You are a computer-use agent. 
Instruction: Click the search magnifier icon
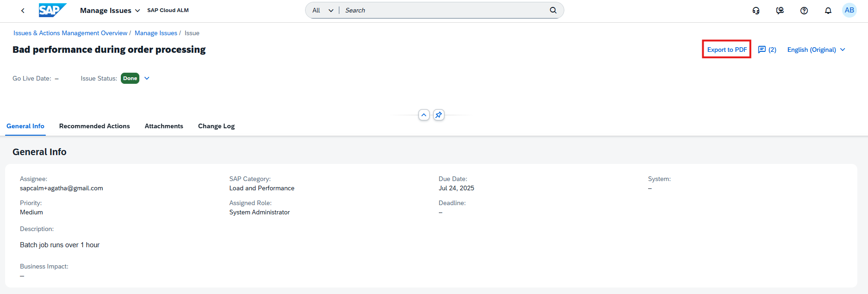553,10
